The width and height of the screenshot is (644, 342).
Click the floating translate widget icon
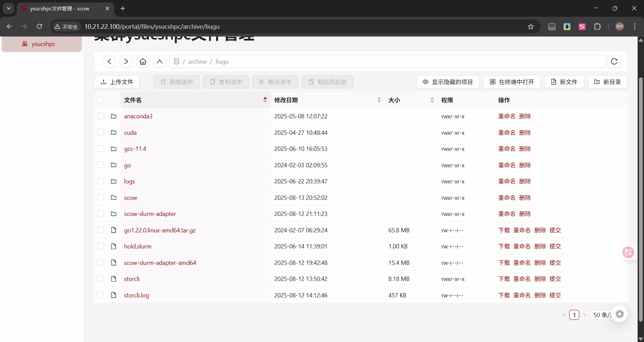pyautogui.click(x=628, y=252)
